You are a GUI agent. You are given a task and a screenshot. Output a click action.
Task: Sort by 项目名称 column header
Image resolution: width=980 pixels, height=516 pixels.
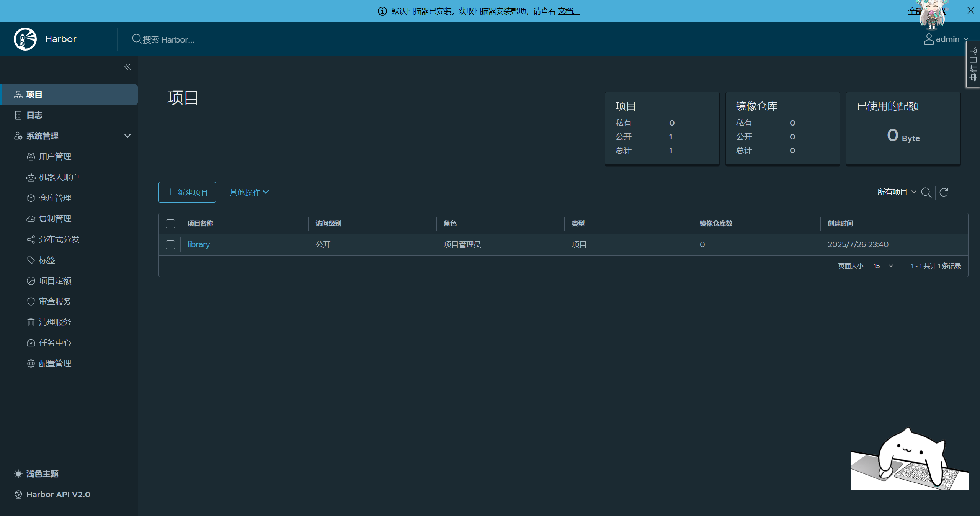pos(200,223)
